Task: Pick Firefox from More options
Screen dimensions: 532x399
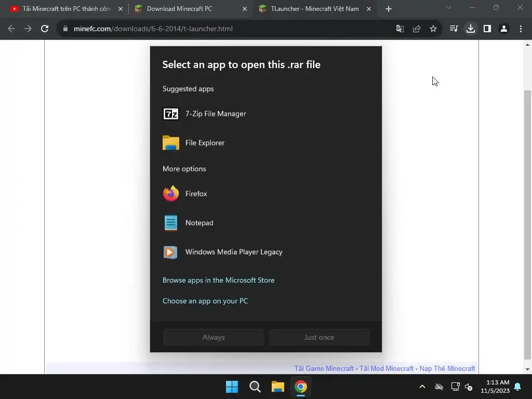Action: coord(265,194)
